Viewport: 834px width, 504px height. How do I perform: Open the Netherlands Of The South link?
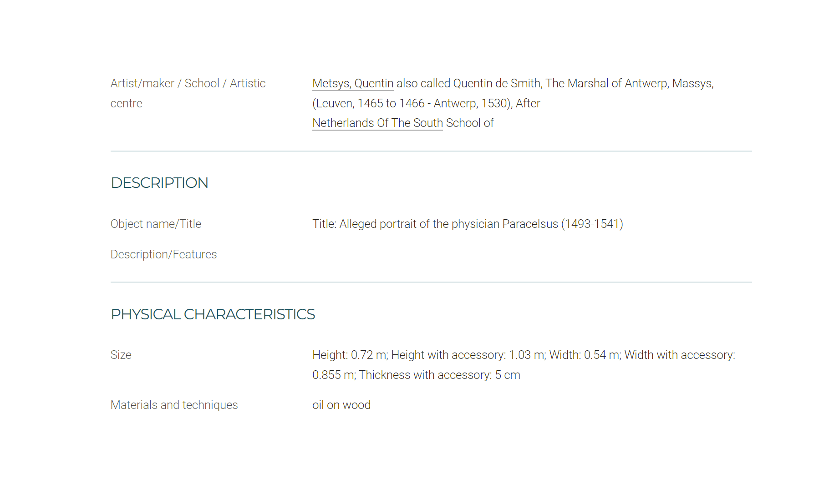pos(377,123)
